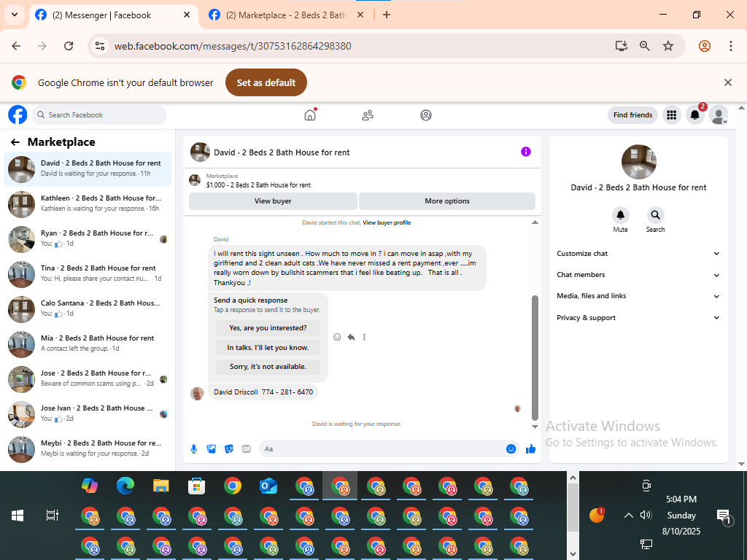747x560 pixels.
Task: Open the emoji picker in message box
Action: [x=511, y=449]
